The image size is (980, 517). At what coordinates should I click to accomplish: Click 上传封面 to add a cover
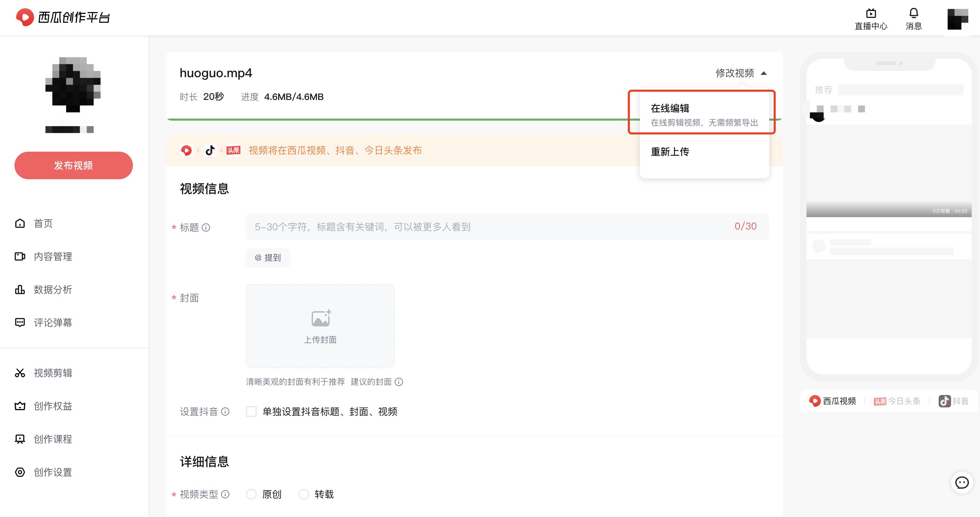(x=320, y=326)
